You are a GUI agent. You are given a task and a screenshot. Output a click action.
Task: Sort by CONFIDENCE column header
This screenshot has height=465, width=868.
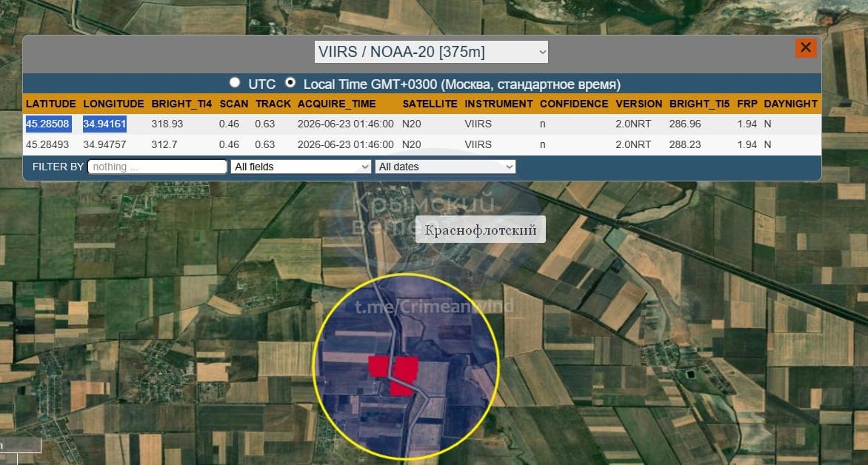tap(574, 104)
